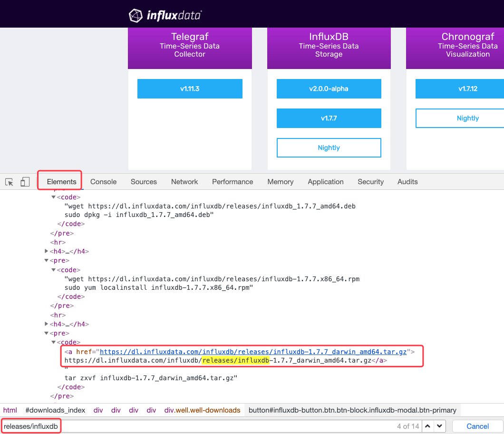504x434 pixels.
Task: Expand the second collapsed h4 node
Action: coord(46,324)
